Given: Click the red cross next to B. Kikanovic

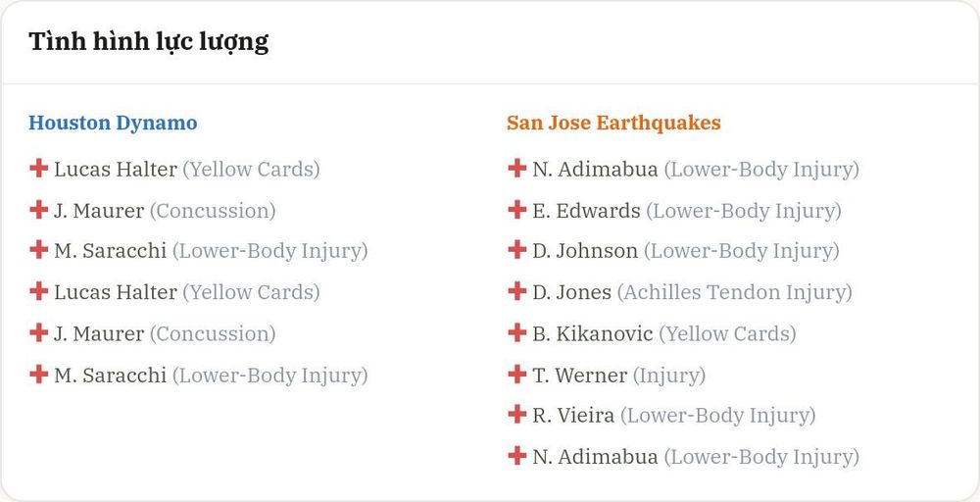Looking at the screenshot, I should click(x=516, y=332).
